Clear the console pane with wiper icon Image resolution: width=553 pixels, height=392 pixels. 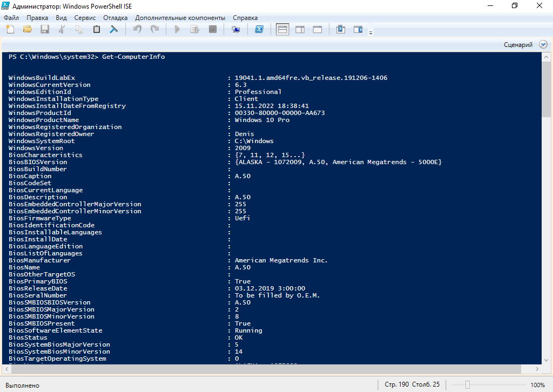tap(114, 30)
